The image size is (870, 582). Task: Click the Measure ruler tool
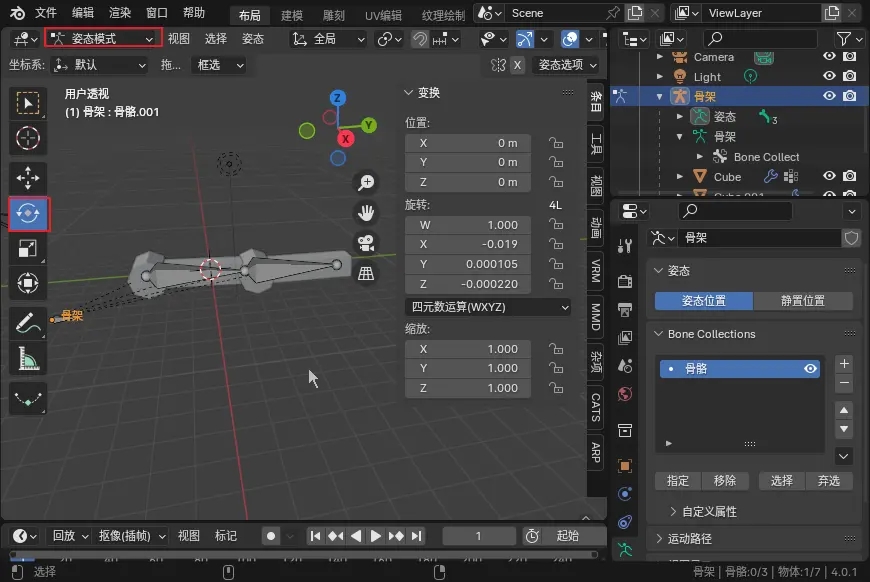pos(28,358)
